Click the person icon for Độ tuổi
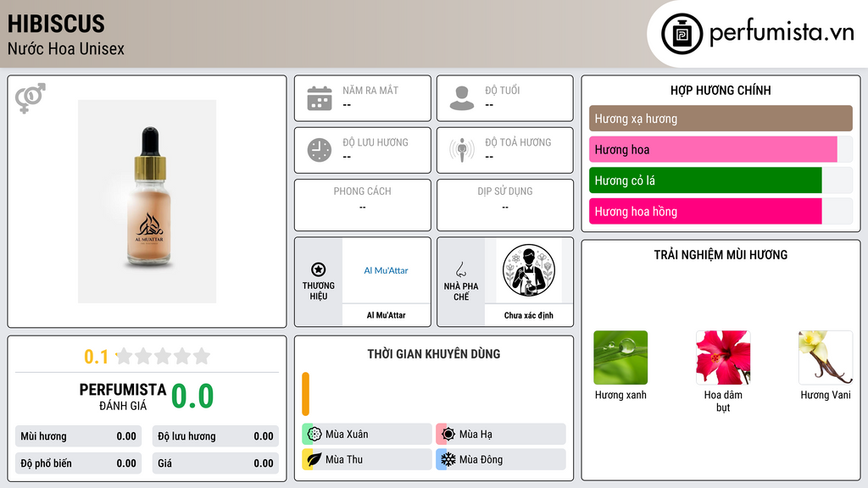The height and width of the screenshot is (488, 868). (x=462, y=98)
